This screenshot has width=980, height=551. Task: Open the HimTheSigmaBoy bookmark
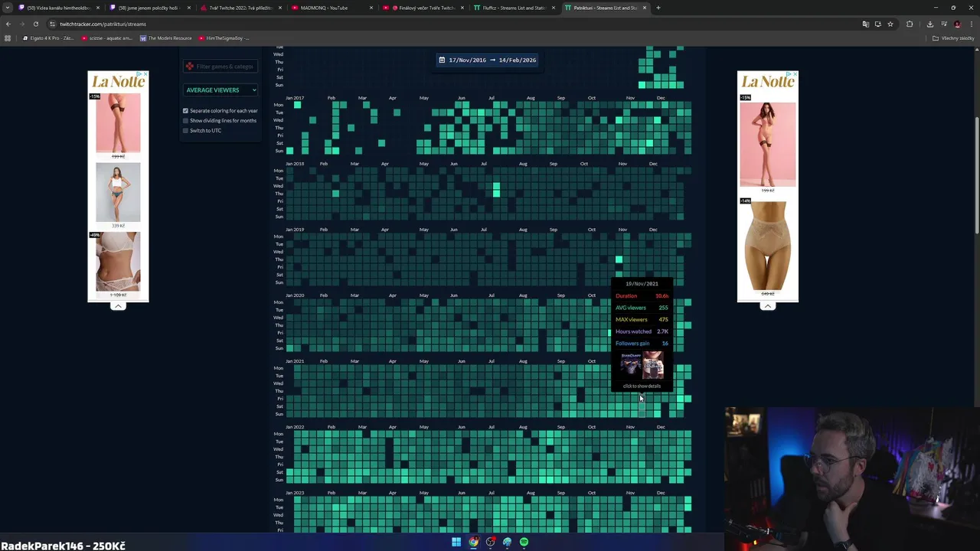click(224, 38)
